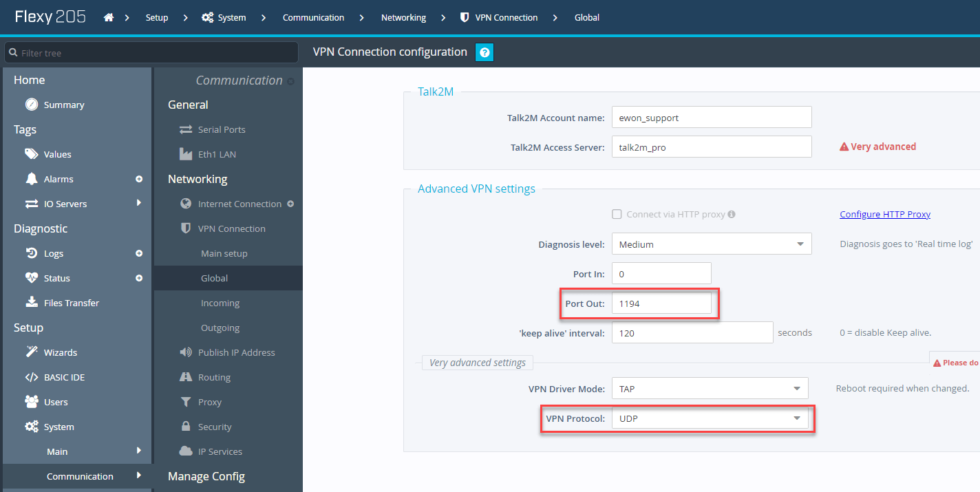The height and width of the screenshot is (492, 980).
Task: Select Networking in the breadcrumb
Action: (x=403, y=17)
